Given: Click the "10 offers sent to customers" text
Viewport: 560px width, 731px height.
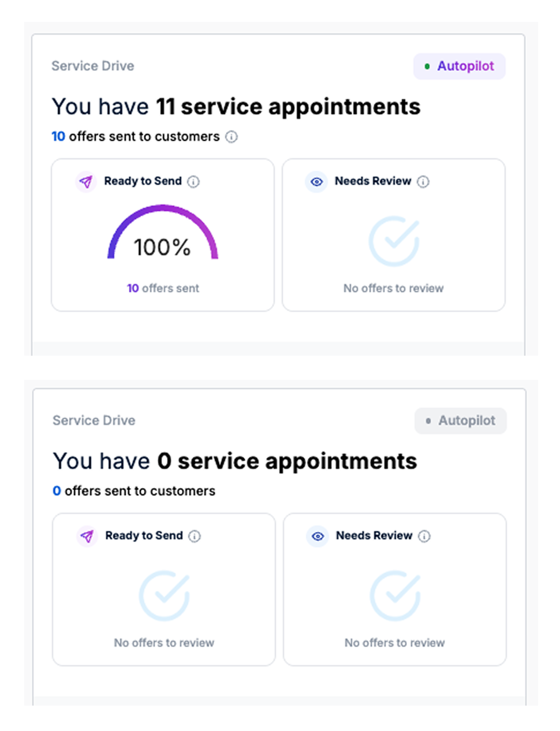Looking at the screenshot, I should [136, 137].
